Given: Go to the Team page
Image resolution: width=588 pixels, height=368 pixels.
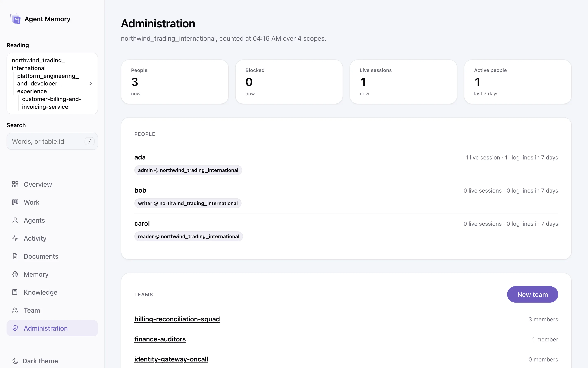Looking at the screenshot, I should [52, 310].
